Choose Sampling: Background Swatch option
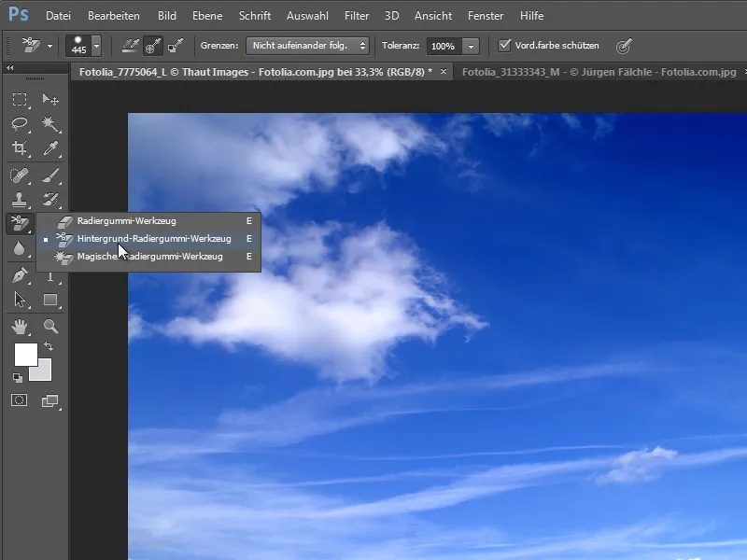 (176, 46)
